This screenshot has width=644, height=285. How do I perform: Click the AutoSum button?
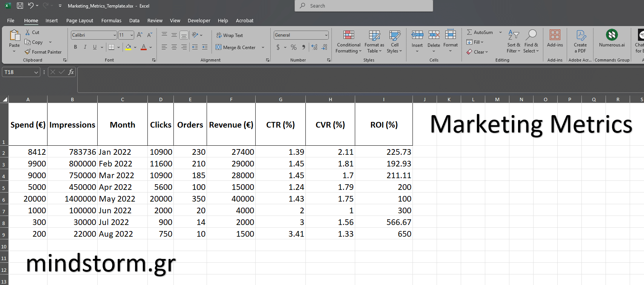[480, 32]
